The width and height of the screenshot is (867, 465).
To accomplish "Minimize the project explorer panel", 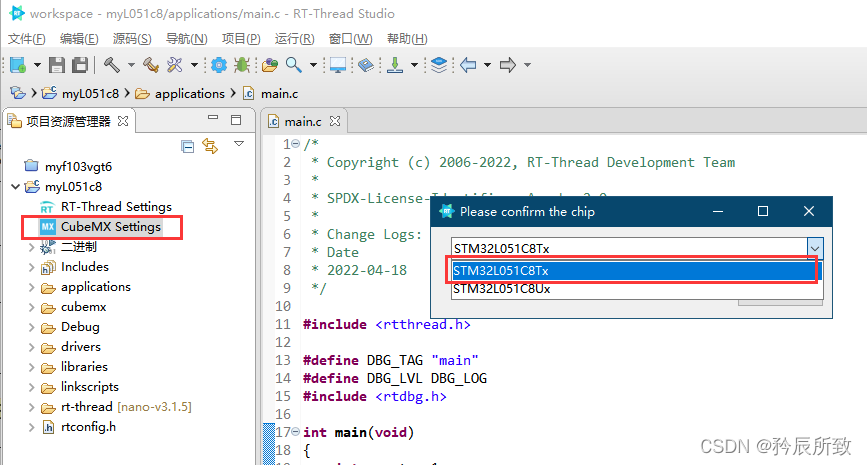I will point(213,118).
